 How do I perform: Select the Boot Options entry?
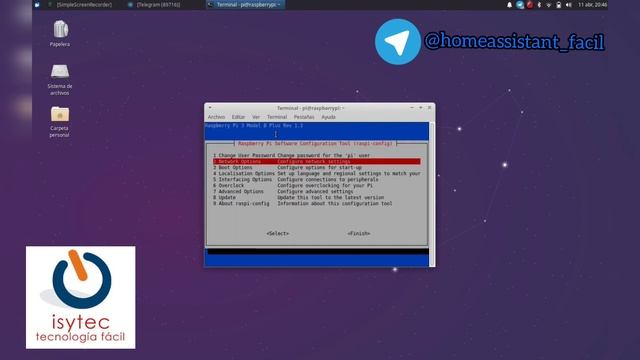(316, 167)
